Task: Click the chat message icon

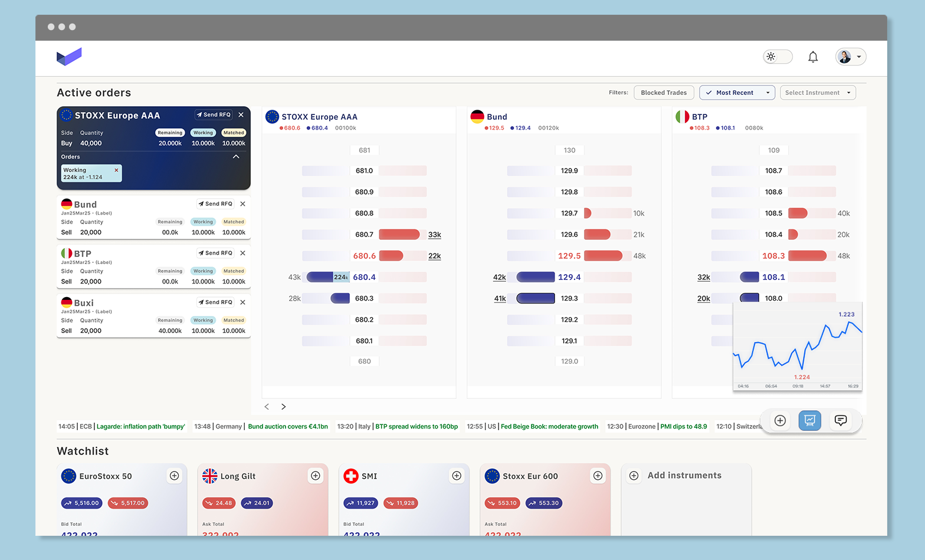Action: [x=841, y=420]
